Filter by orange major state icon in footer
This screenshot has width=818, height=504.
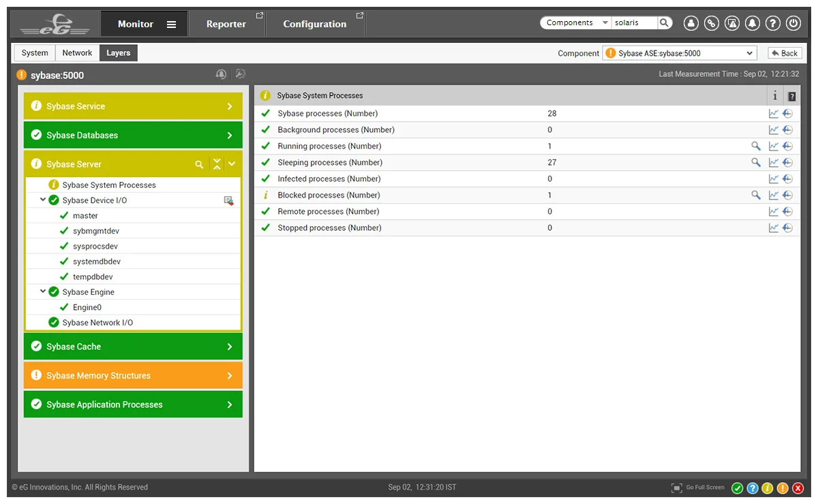point(783,488)
